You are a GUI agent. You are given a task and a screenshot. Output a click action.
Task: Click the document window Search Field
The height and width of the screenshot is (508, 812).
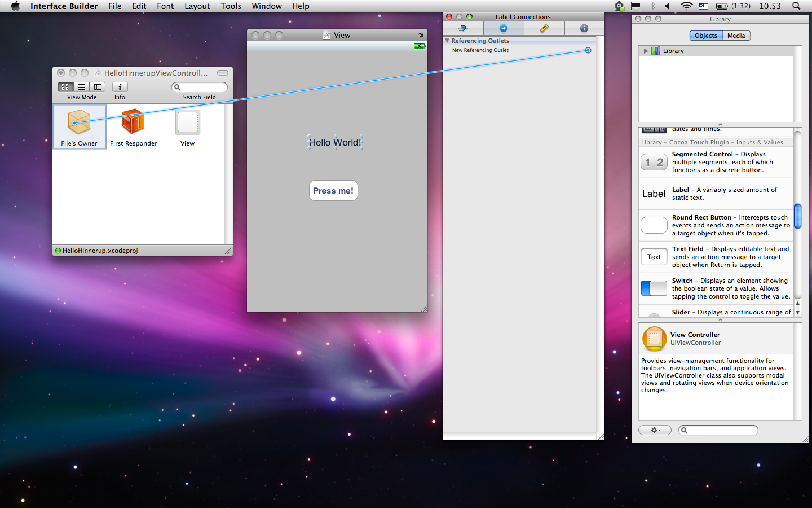click(x=200, y=87)
